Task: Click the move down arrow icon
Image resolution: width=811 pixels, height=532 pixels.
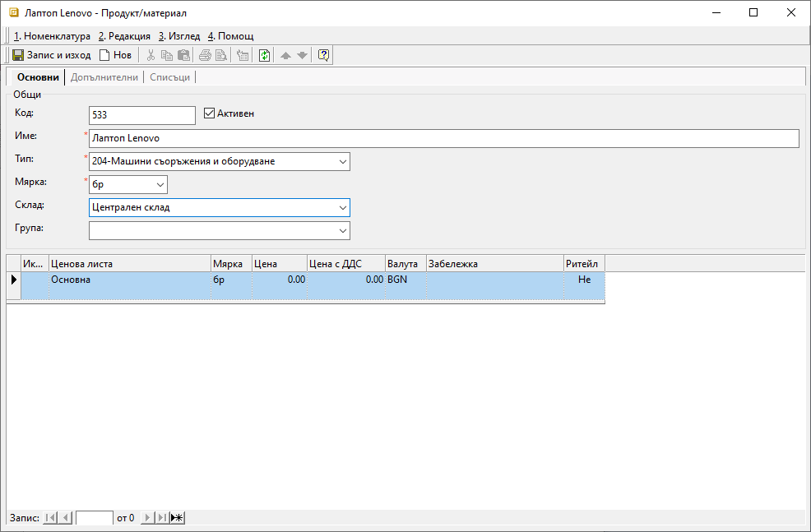Action: (302, 55)
